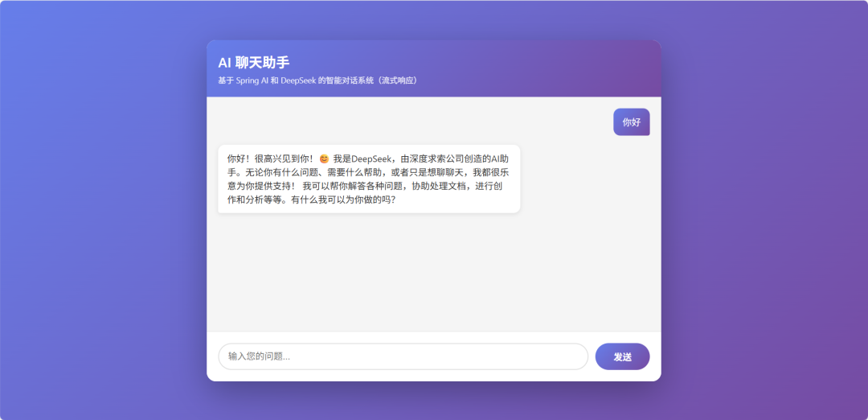Click the 发送 send button
Image resolution: width=868 pixels, height=420 pixels.
622,356
